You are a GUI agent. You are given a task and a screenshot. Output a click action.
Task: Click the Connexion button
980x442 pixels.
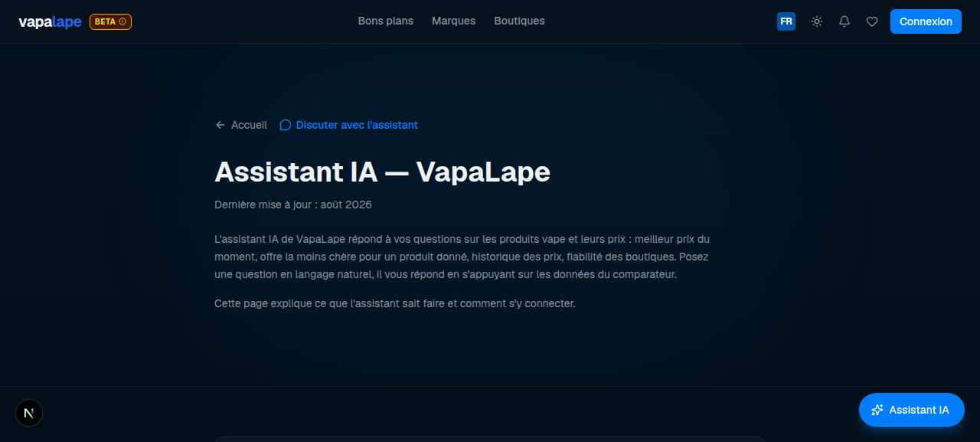pyautogui.click(x=926, y=21)
